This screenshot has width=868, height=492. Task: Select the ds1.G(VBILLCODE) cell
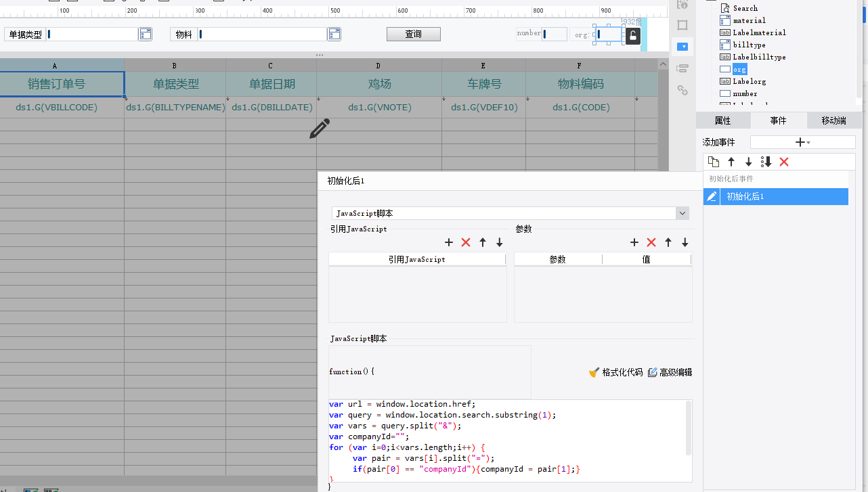pos(62,107)
